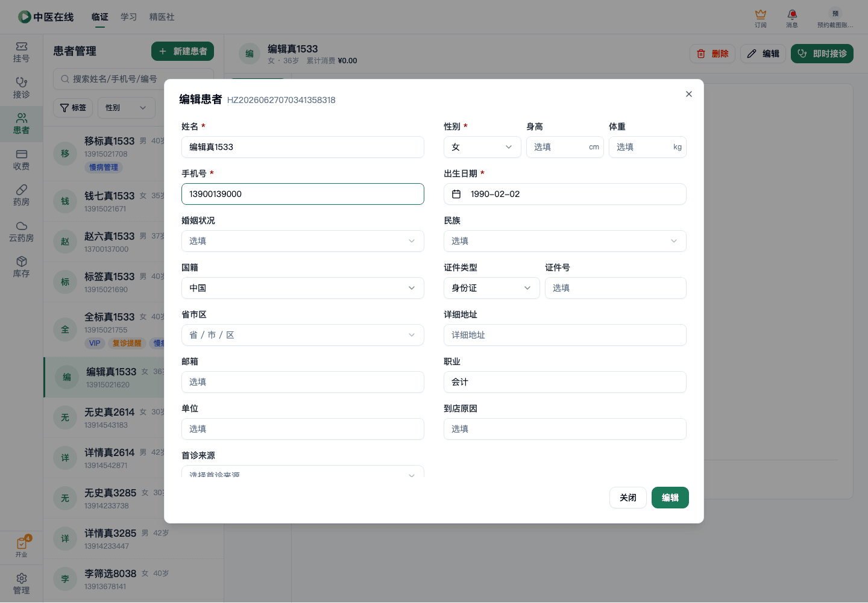Focus the 身高 input field
Screen dimensions: 868x603
click(x=565, y=147)
